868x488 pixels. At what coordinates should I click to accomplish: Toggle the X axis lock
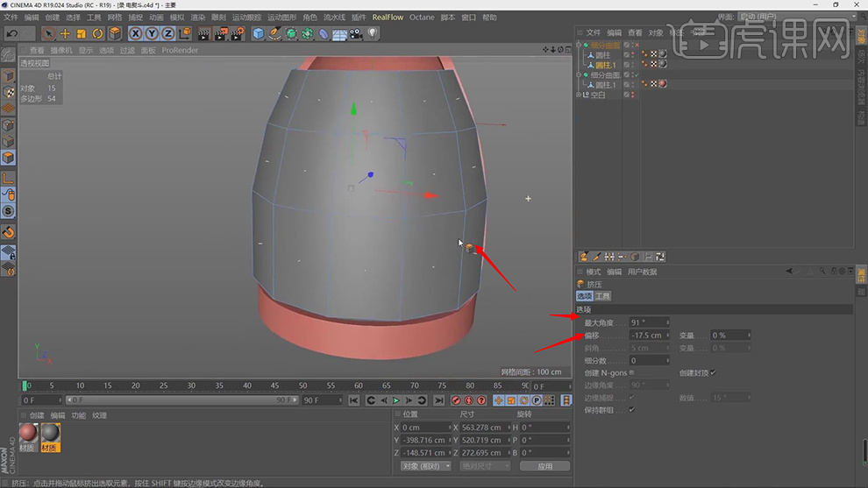pos(136,33)
